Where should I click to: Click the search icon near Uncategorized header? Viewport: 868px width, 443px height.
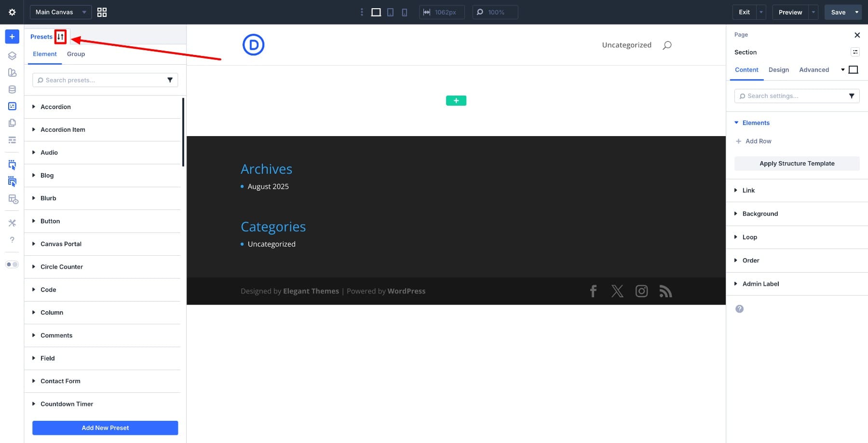click(x=666, y=45)
